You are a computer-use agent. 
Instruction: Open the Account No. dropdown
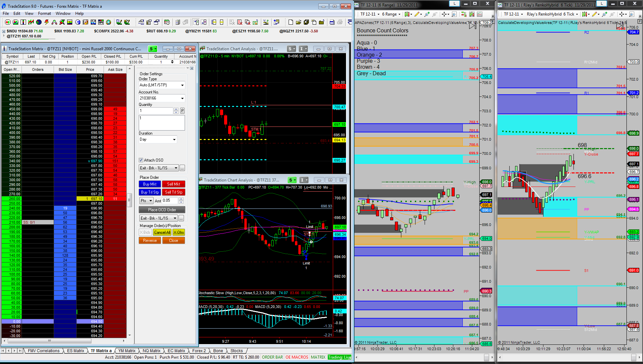(162, 98)
